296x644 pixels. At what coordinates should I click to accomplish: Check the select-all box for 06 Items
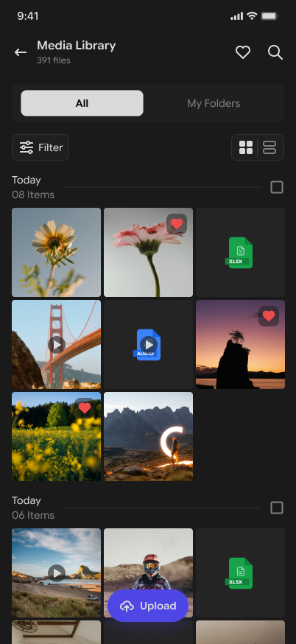tap(277, 508)
